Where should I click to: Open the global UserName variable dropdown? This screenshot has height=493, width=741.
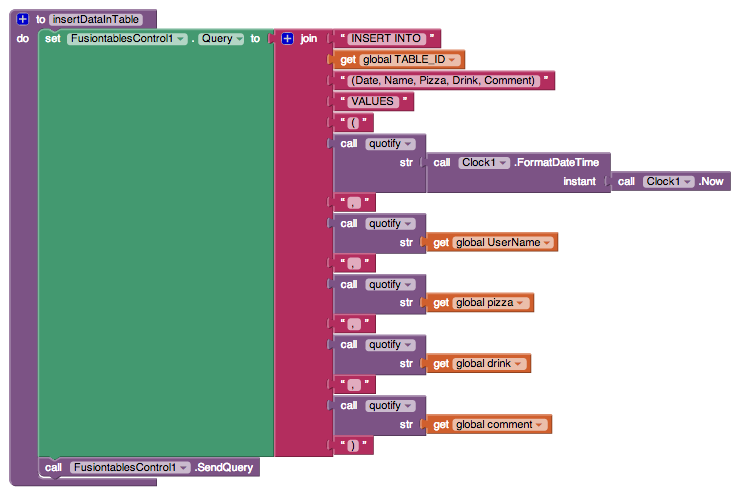[x=503, y=242]
